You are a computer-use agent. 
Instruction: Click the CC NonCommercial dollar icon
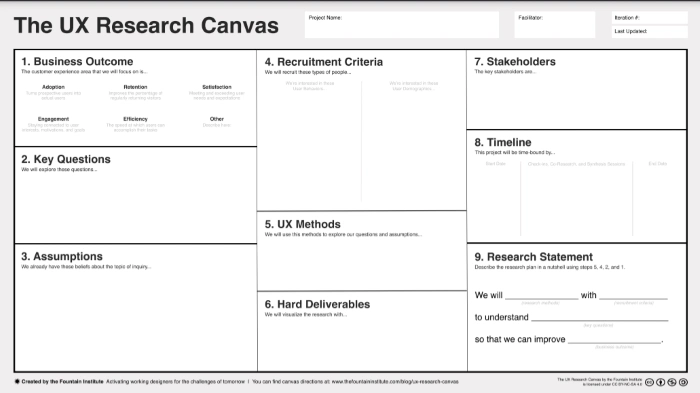(672, 382)
